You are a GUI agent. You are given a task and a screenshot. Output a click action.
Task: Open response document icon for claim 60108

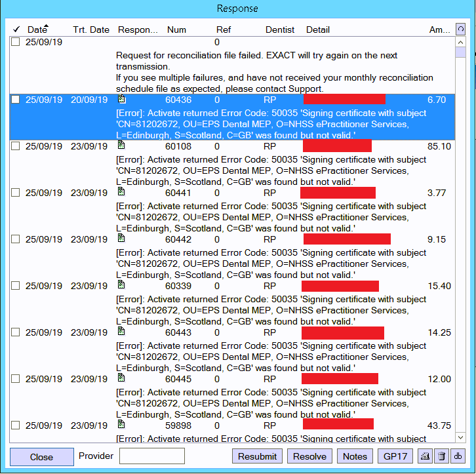(121, 146)
